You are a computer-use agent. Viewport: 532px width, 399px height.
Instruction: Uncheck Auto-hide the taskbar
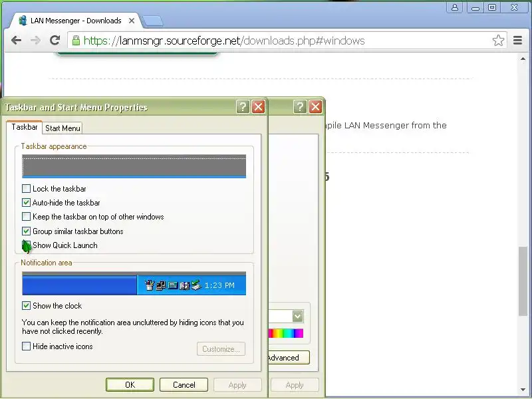(26, 203)
